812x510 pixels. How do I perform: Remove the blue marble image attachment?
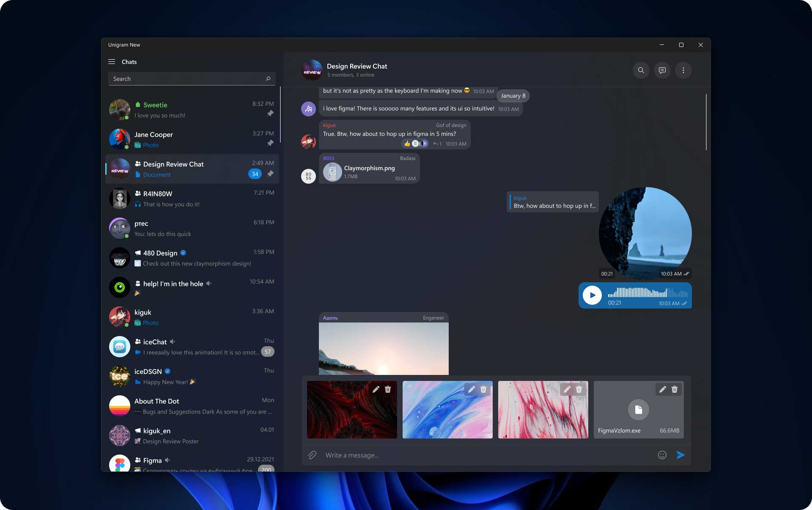pos(483,389)
